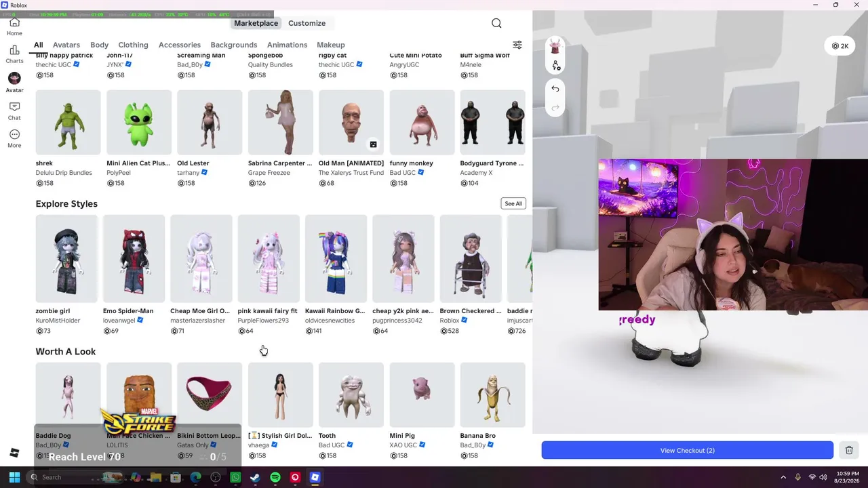Open the current avatar outfit thumbnail button
This screenshot has width=868, height=488.
555,47
